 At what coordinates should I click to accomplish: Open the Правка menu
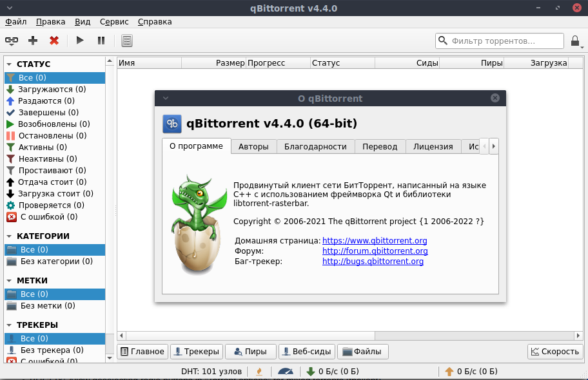pos(51,22)
